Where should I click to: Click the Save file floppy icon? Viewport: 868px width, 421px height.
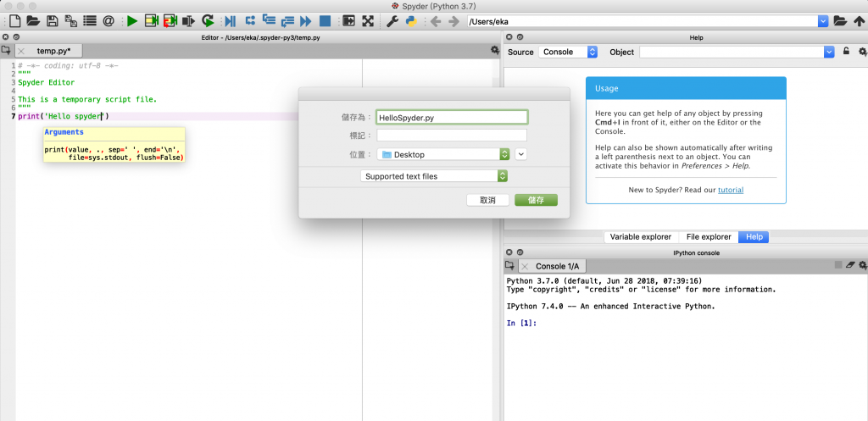[x=52, y=21]
